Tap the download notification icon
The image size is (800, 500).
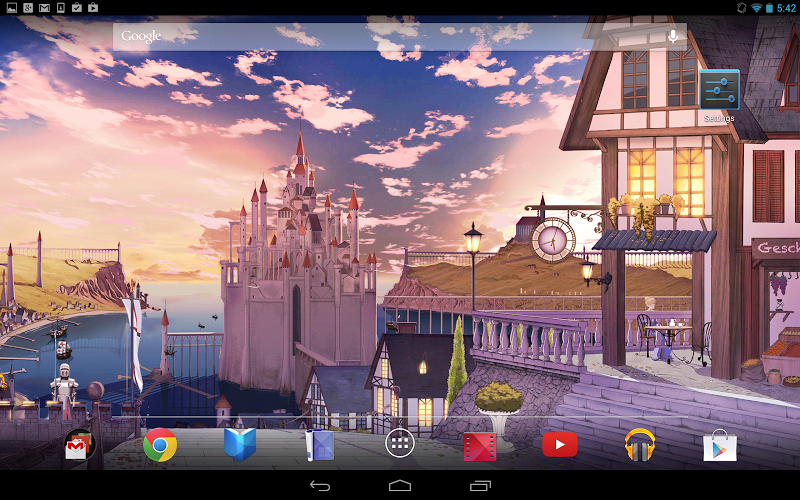61,8
